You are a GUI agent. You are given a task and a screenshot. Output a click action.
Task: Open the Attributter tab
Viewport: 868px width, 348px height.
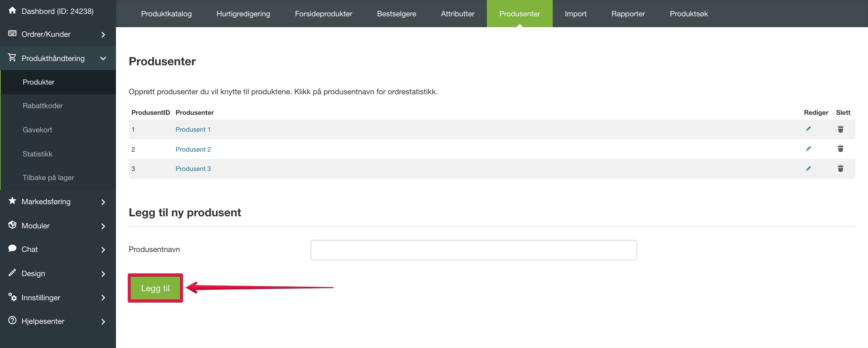[x=458, y=14]
